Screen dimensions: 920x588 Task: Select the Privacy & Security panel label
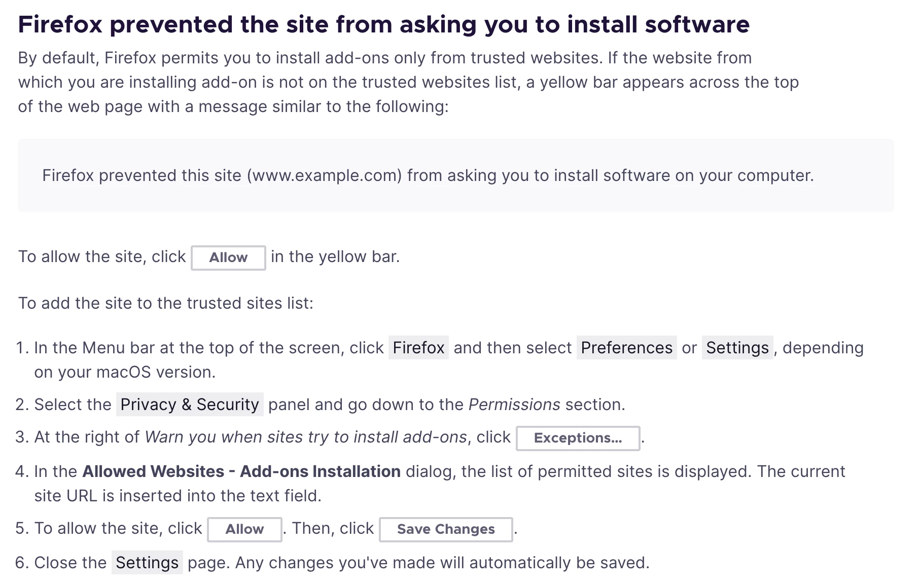click(190, 405)
